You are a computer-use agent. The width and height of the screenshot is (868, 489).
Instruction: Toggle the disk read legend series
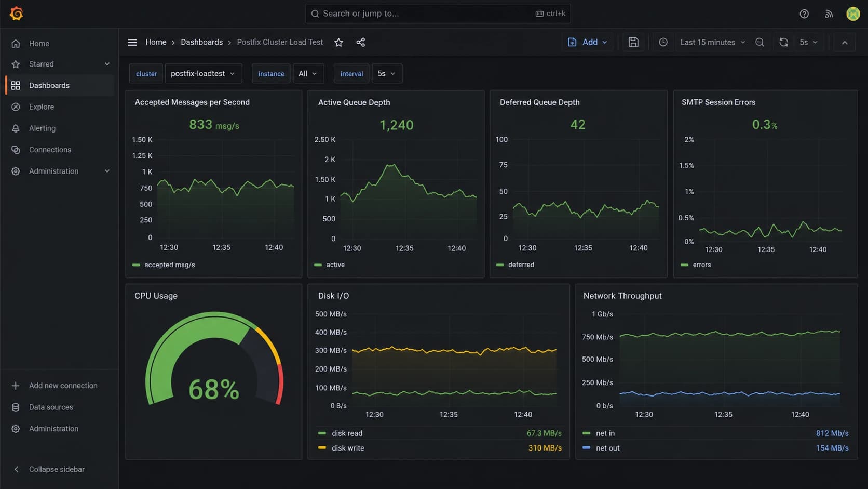(x=341, y=433)
